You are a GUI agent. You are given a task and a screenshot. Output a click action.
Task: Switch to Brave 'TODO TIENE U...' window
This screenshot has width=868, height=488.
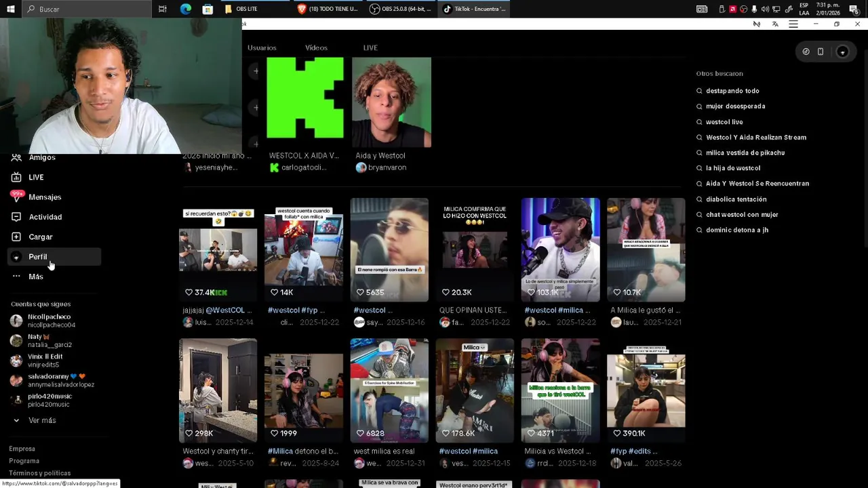coord(329,9)
